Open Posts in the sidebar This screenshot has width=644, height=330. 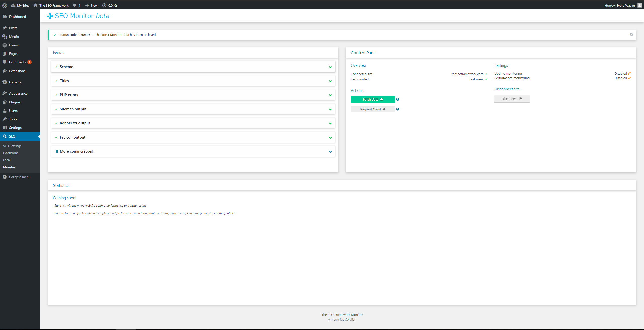(20, 28)
